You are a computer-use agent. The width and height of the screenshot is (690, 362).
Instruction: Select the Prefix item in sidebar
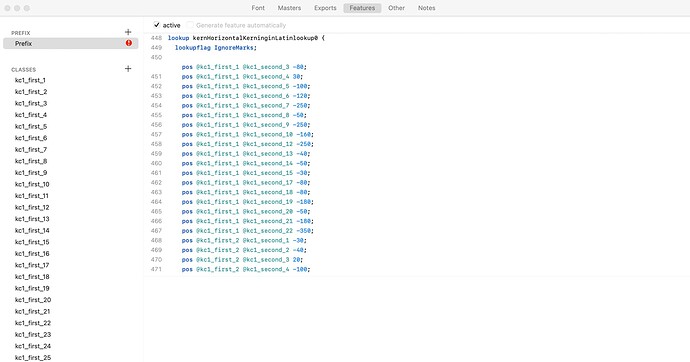70,44
